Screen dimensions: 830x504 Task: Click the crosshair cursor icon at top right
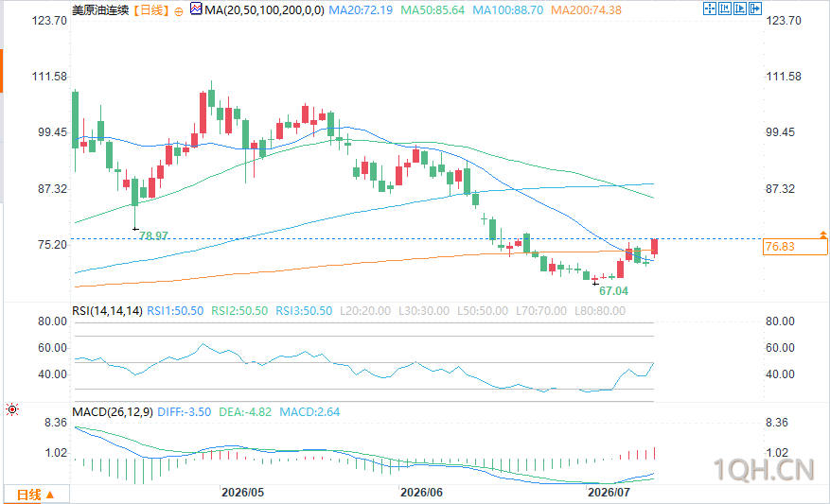coord(710,9)
